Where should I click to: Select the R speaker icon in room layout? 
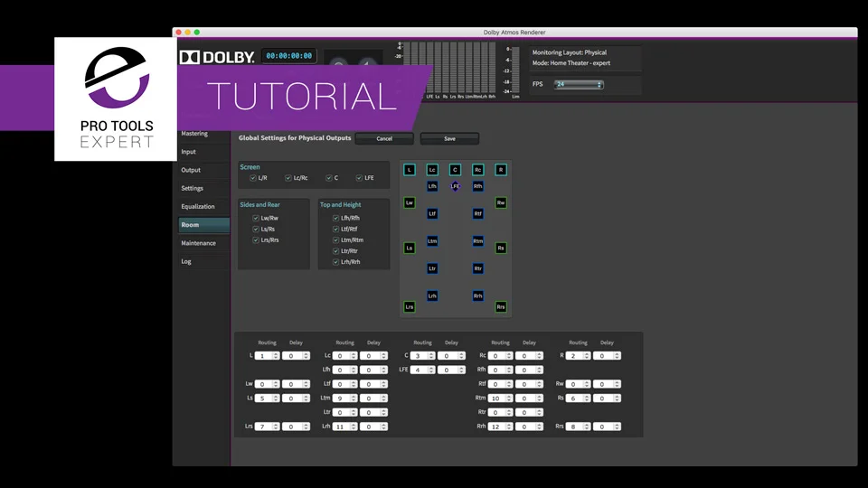tap(500, 170)
